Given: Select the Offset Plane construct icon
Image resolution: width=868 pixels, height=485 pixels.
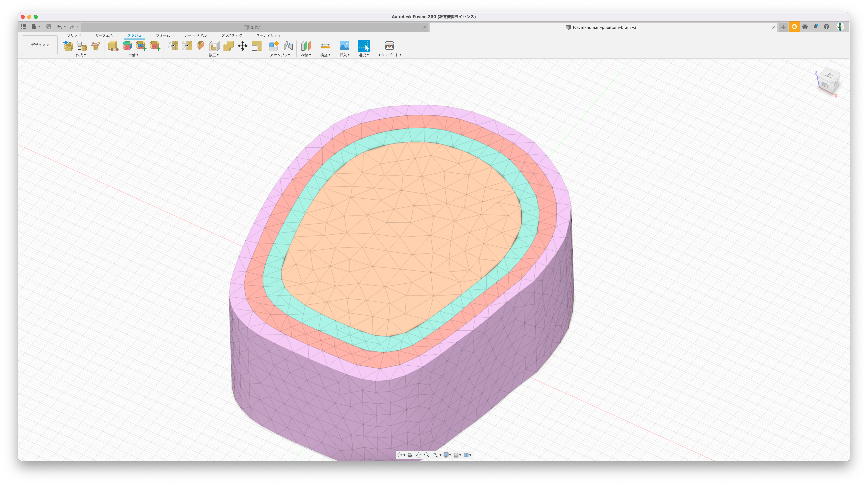Looking at the screenshot, I should click(x=306, y=46).
